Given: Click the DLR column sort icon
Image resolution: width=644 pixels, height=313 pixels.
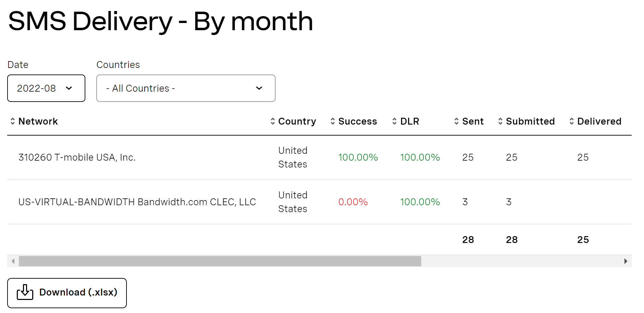Looking at the screenshot, I should pyautogui.click(x=394, y=121).
